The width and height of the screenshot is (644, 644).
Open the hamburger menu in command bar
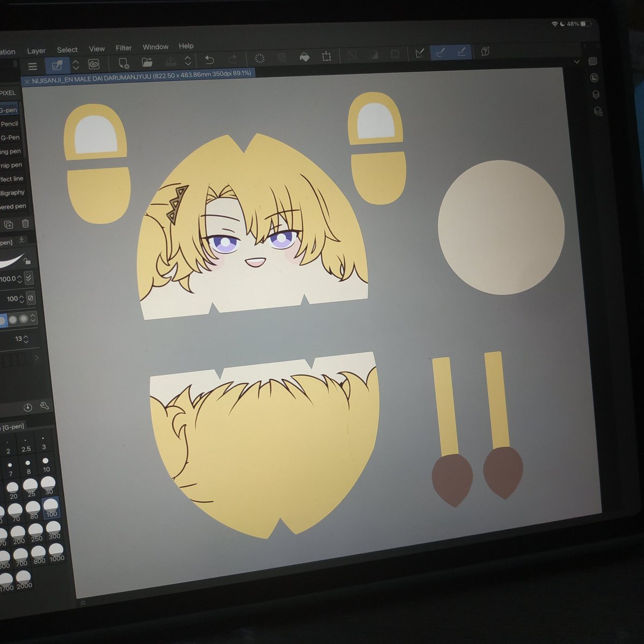pos(33,67)
